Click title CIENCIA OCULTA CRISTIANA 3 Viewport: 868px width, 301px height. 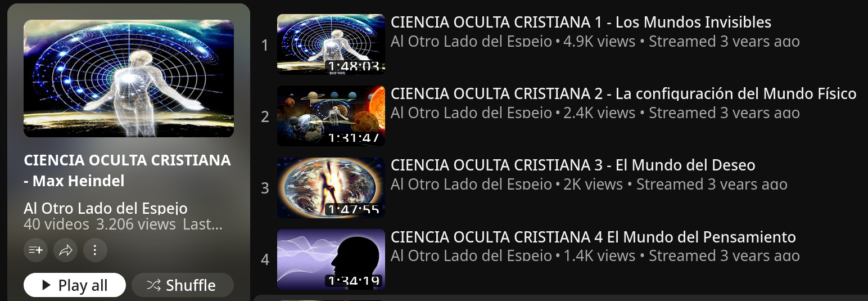573,165
